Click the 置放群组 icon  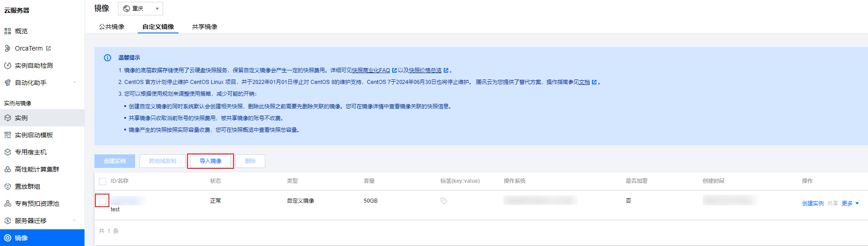(x=8, y=186)
